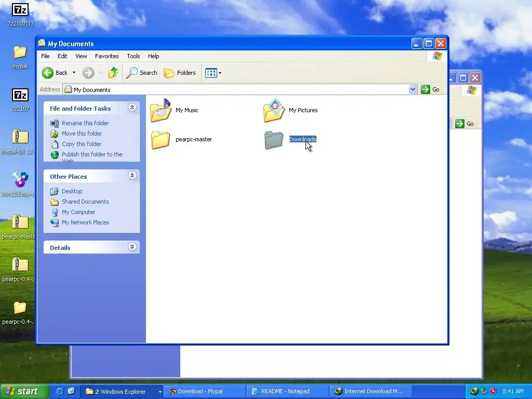Select the pearpc-master zip on desktop
Viewport: 532px width, 399px height.
[20, 222]
